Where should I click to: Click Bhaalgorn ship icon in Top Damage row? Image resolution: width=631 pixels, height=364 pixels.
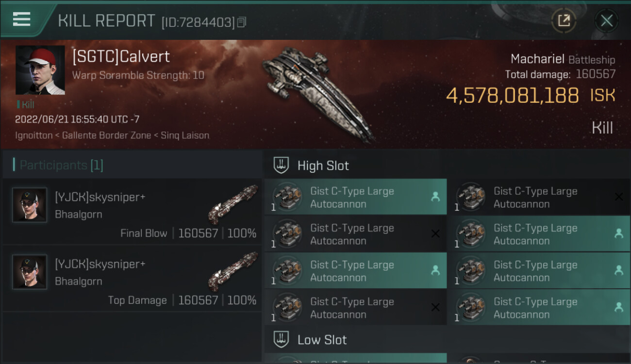point(233,271)
